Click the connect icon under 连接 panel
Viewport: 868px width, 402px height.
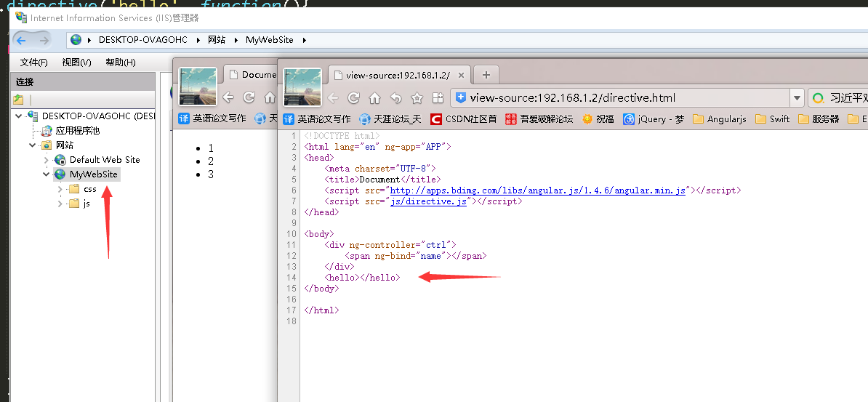tap(18, 100)
